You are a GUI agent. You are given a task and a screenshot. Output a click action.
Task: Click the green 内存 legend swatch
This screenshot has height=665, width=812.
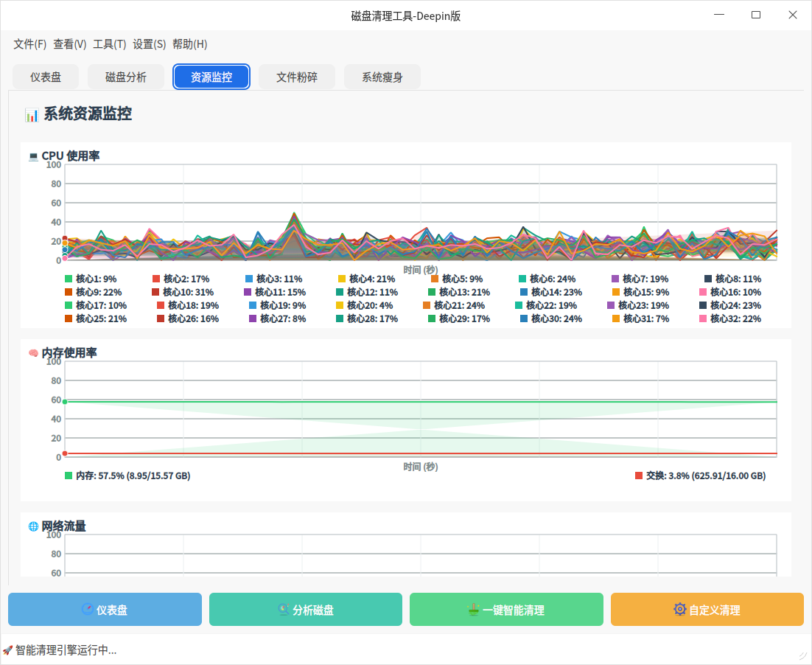coord(69,476)
